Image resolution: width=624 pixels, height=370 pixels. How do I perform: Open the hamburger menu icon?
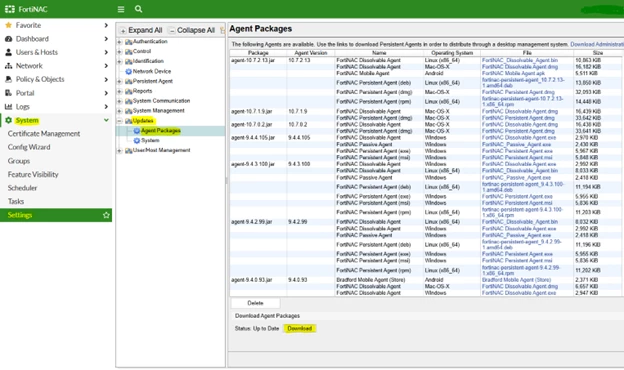click(121, 9)
